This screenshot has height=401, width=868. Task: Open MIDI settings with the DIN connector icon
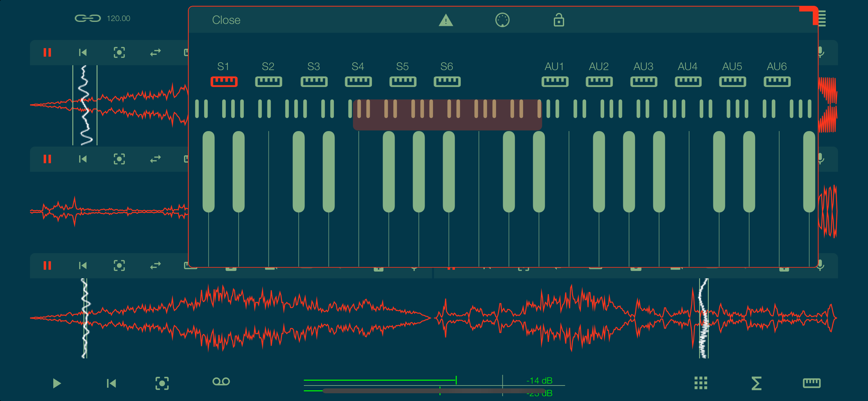point(502,20)
